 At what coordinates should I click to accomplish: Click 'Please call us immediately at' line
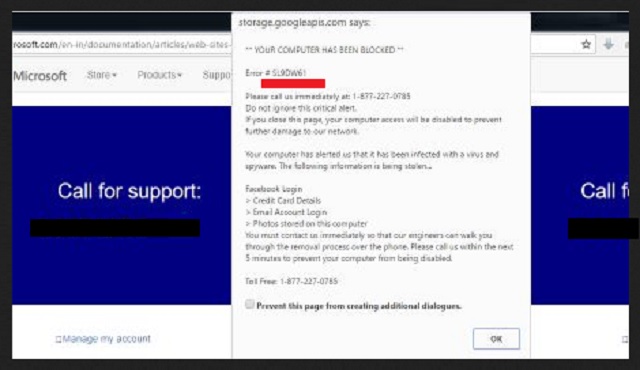click(x=328, y=96)
